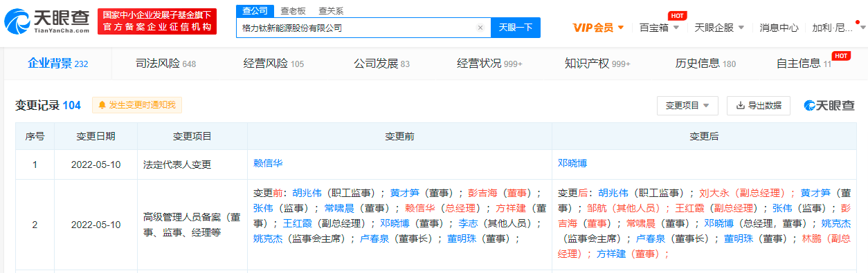
Task: Open 王红霞 in row 2 变更前 column
Action: tap(297, 223)
